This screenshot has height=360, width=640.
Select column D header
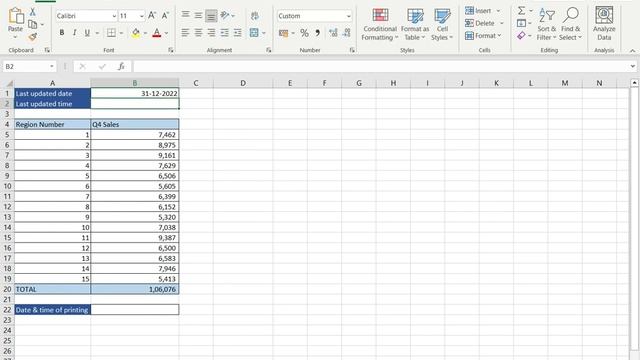point(243,83)
